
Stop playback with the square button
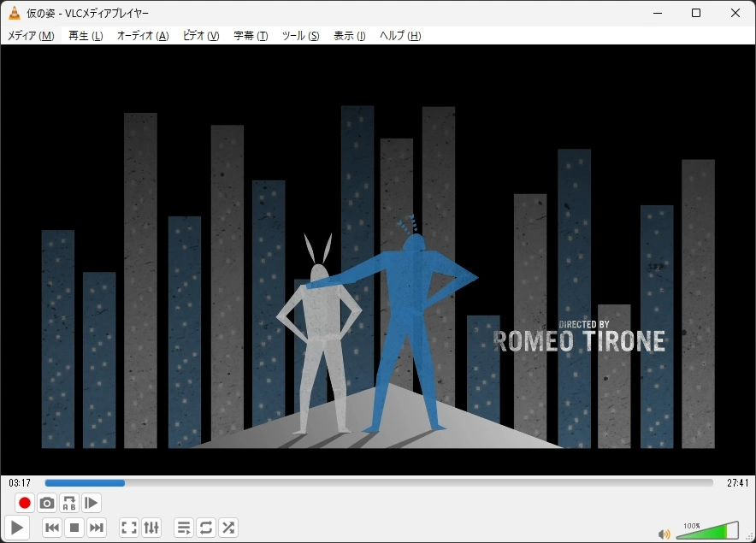click(x=74, y=528)
